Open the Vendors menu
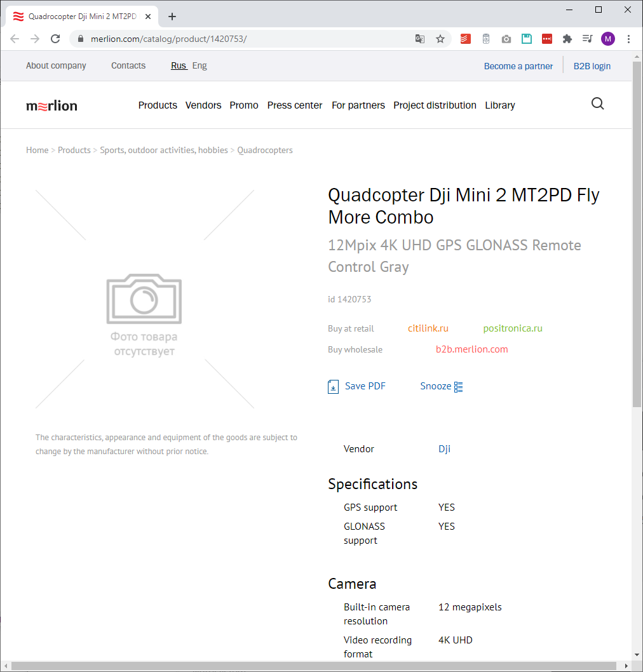This screenshot has width=643, height=672. (x=203, y=105)
